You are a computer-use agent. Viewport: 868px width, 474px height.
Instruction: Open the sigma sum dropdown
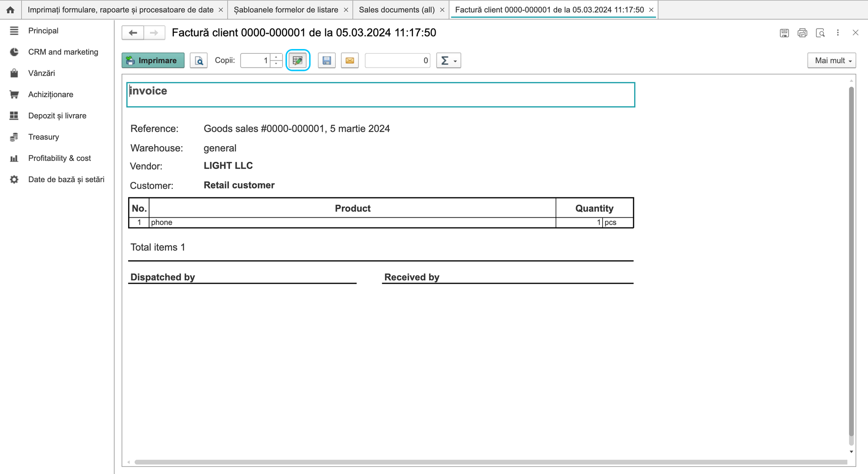tap(449, 60)
